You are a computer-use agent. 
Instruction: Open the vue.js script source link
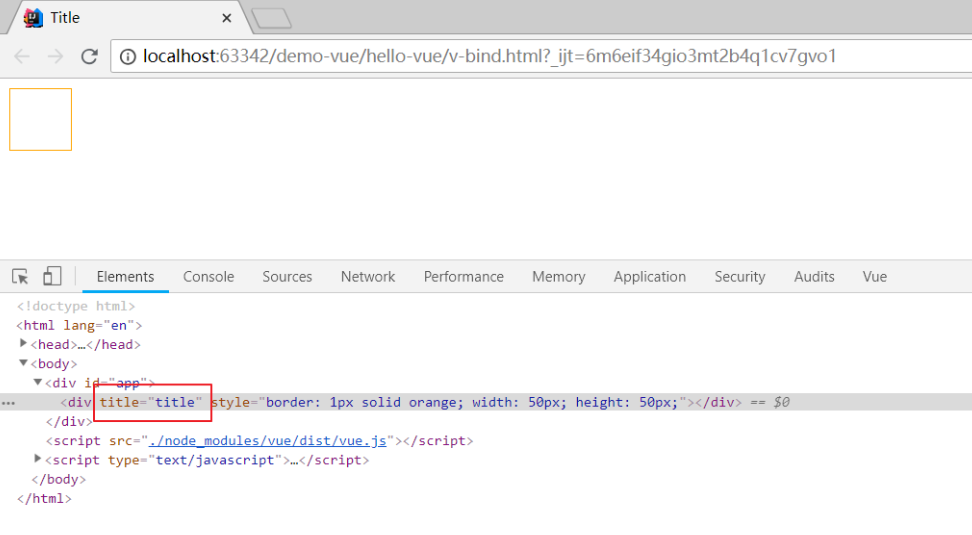(267, 441)
